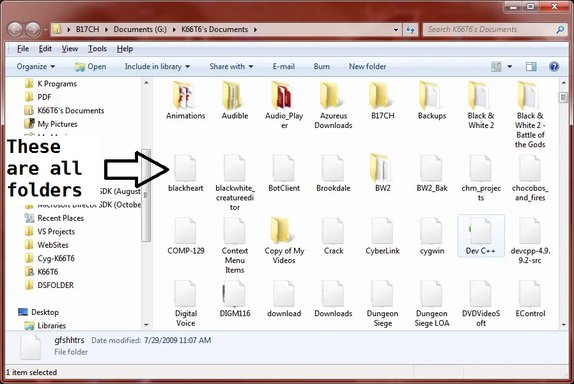574x384 pixels.
Task: Open the View menu
Action: [x=70, y=49]
